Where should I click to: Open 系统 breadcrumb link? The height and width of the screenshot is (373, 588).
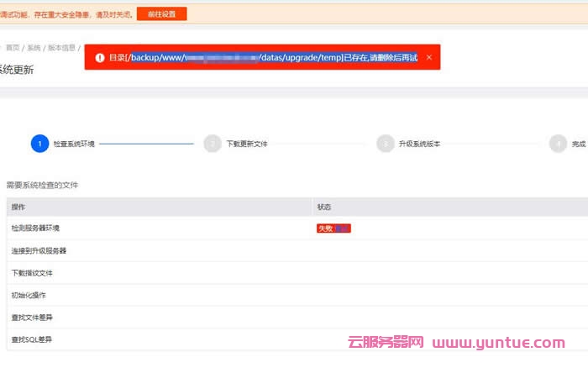point(34,48)
